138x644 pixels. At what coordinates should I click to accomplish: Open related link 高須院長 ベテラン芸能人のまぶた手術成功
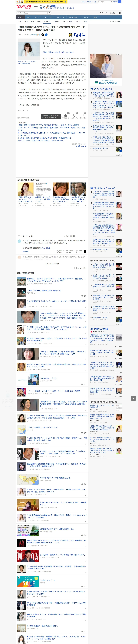coord(41,141)
